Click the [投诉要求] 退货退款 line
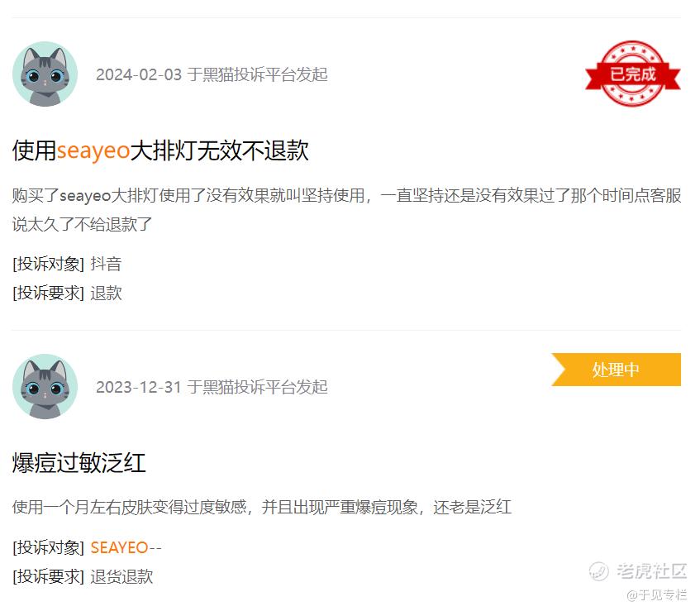 coord(83,576)
